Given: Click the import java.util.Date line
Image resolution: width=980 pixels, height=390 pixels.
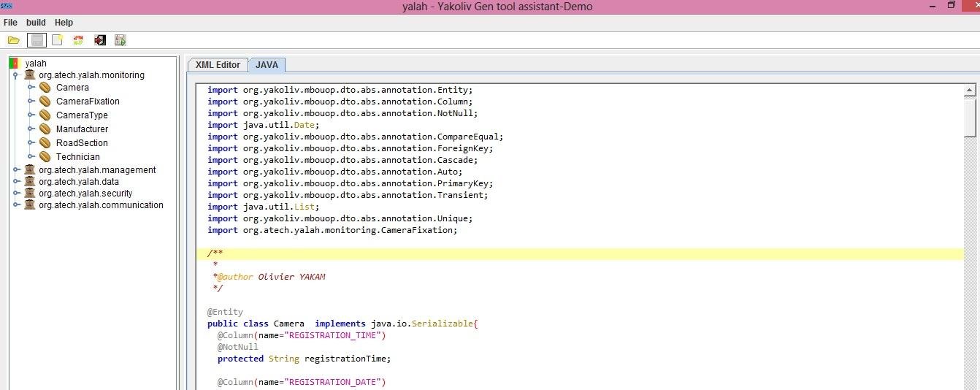Looking at the screenshot, I should tap(264, 125).
